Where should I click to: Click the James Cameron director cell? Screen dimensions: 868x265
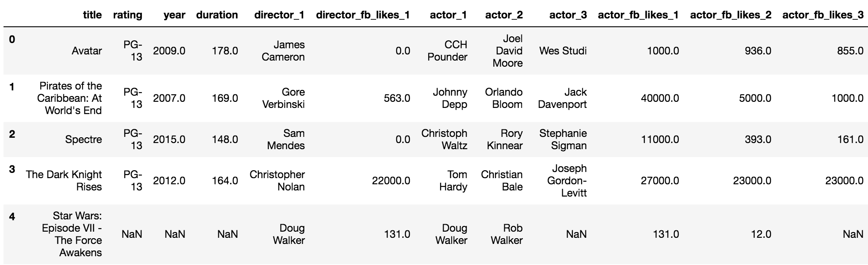[x=283, y=51]
